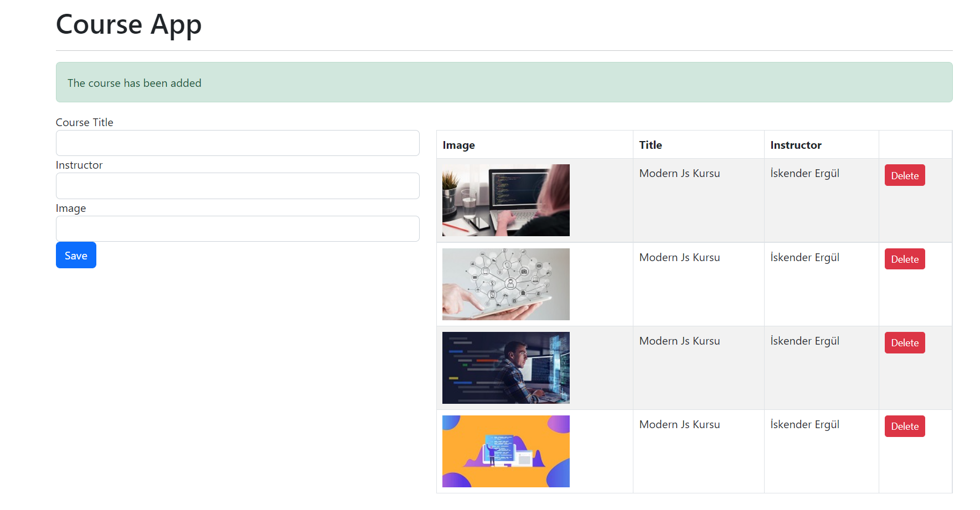
Task: Click the Course App heading
Action: point(128,24)
